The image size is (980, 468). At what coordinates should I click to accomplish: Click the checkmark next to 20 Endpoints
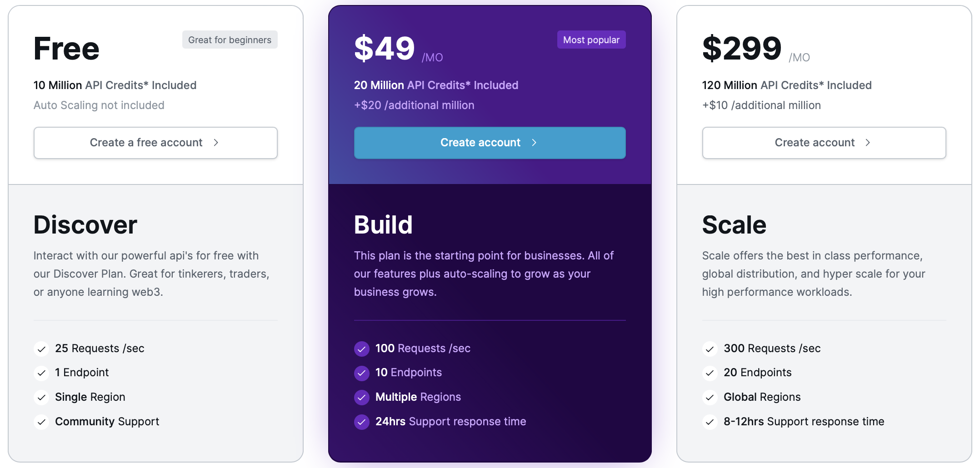pos(710,373)
